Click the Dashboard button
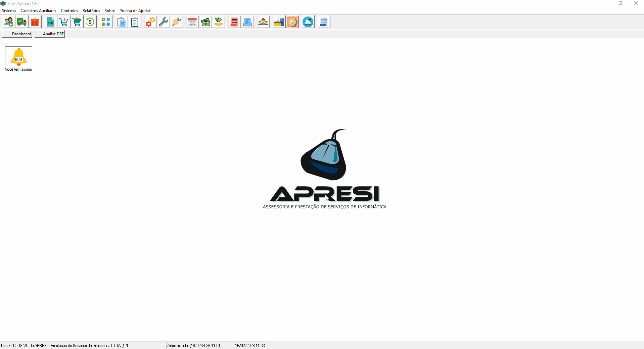The height and width of the screenshot is (349, 644). [x=17, y=34]
